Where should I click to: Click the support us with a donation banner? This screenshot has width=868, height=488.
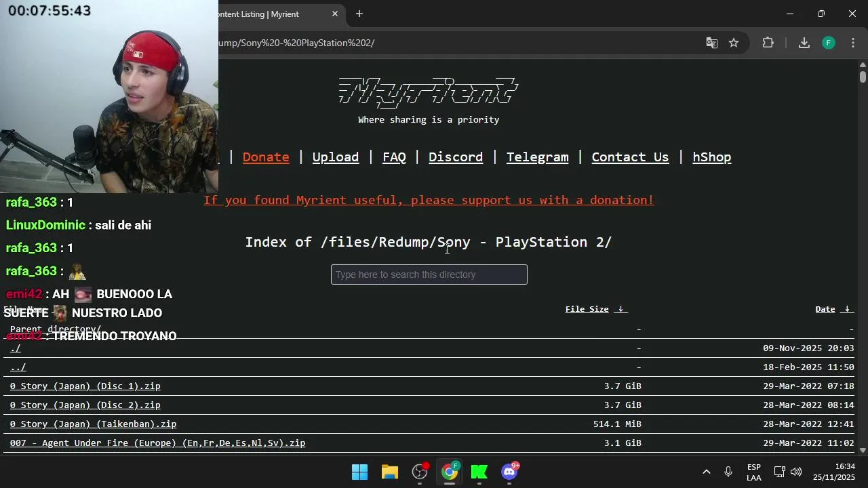pyautogui.click(x=429, y=200)
